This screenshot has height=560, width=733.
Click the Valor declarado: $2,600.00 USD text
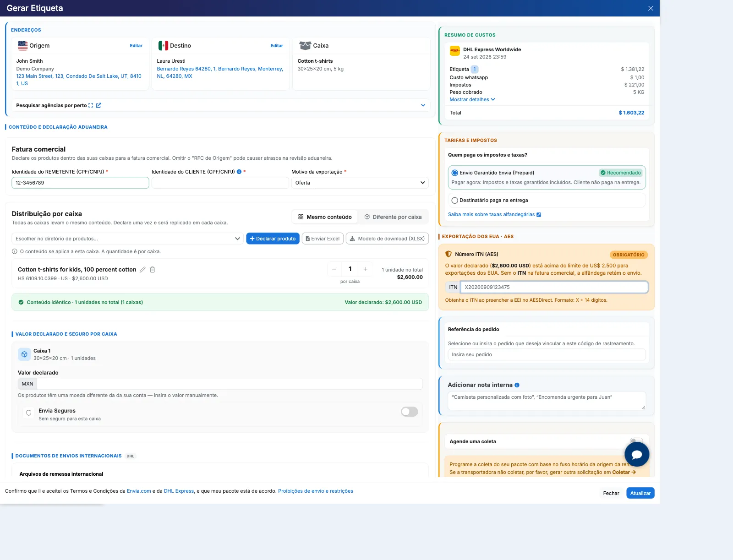(x=383, y=302)
